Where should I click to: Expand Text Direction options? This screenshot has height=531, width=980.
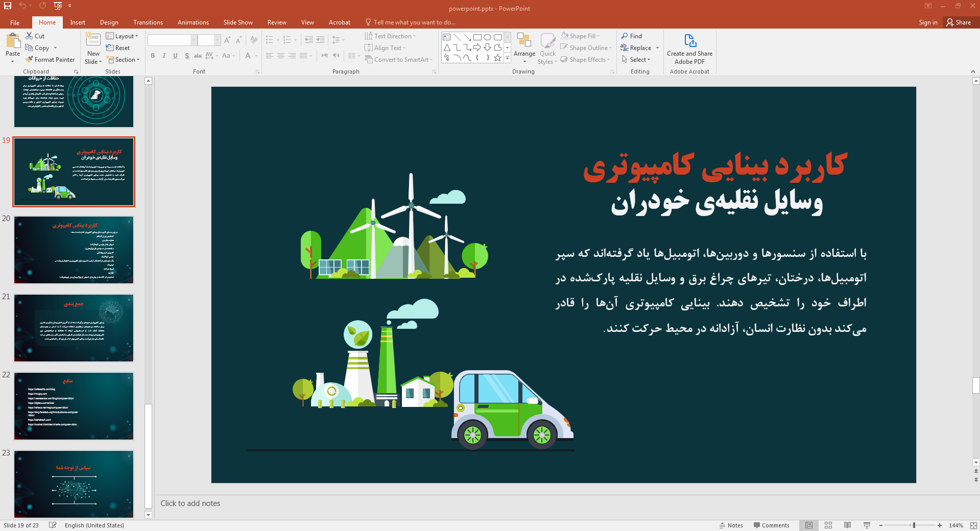(390, 36)
